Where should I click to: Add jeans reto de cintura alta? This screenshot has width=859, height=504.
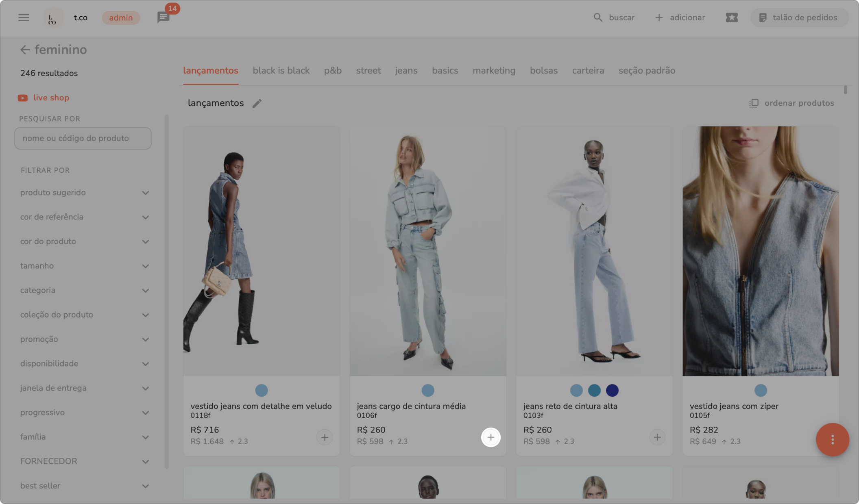click(x=657, y=437)
